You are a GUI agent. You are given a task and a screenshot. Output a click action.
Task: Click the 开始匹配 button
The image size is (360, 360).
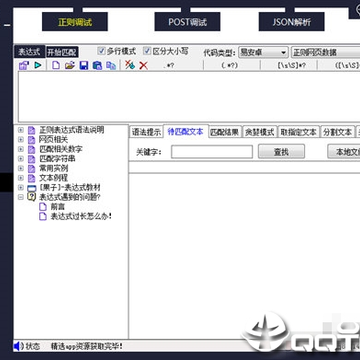click(62, 52)
